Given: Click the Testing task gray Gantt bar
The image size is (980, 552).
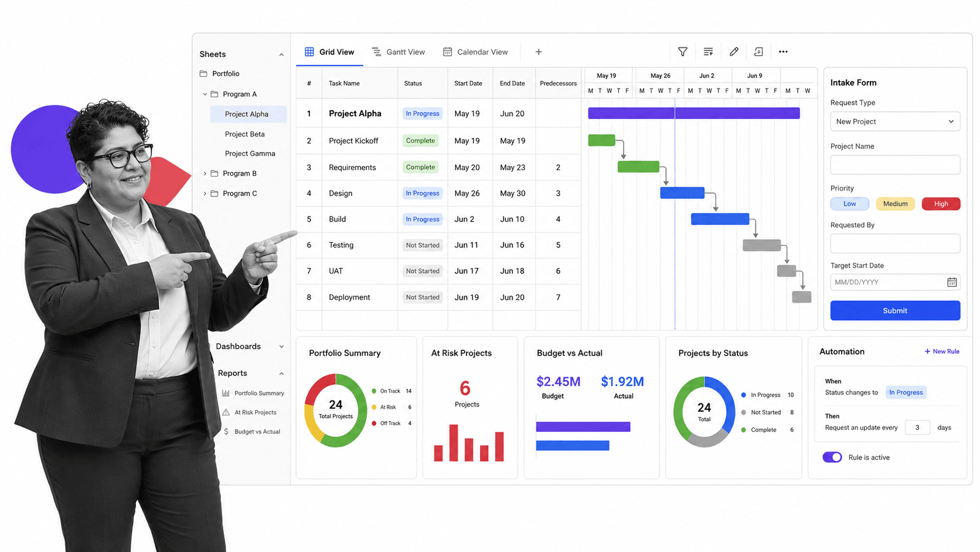Looking at the screenshot, I should 762,245.
